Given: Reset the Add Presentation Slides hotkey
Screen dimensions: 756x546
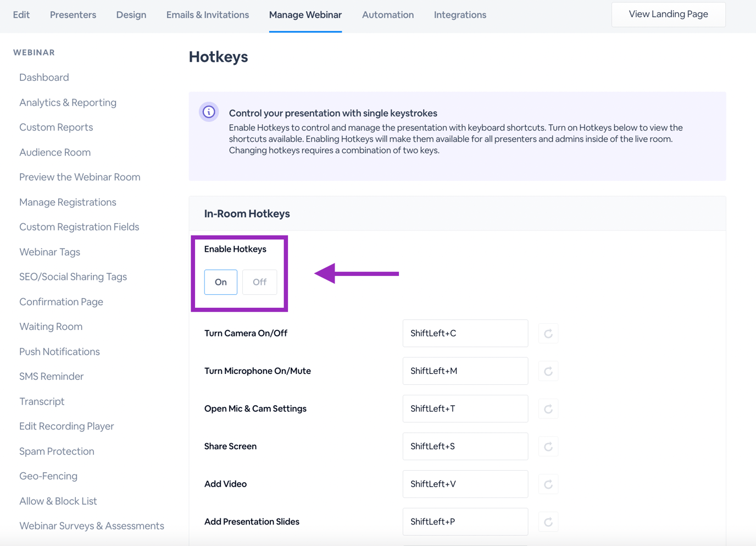Looking at the screenshot, I should click(x=548, y=522).
